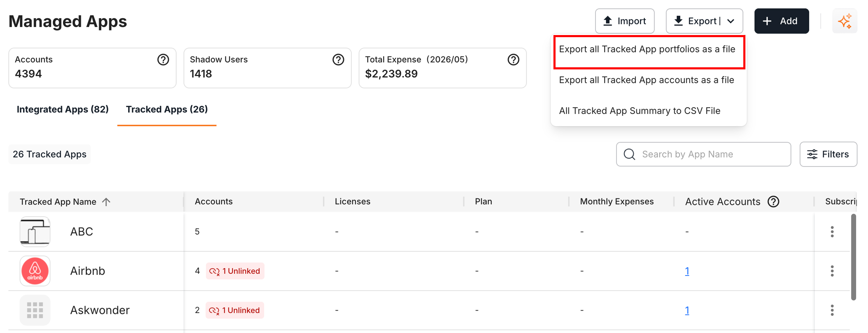Click the Add button
The height and width of the screenshot is (333, 868).
click(x=782, y=21)
